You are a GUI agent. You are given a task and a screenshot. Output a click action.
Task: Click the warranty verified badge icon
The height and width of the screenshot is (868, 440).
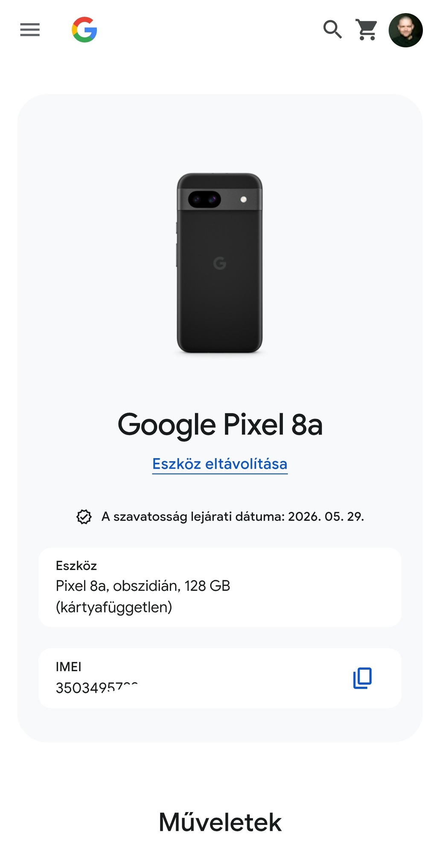pyautogui.click(x=84, y=517)
